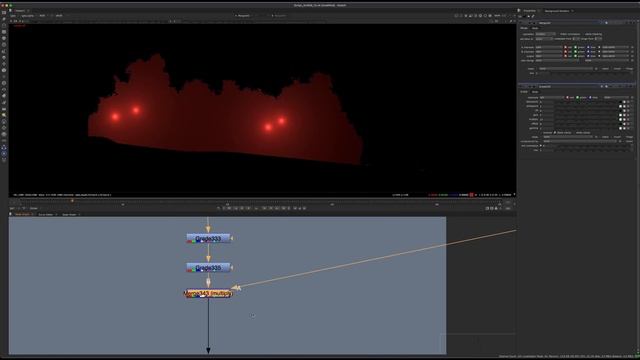Open the Merge nodes toolbar menu
This screenshot has width=640, height=360.
[x=4, y=57]
